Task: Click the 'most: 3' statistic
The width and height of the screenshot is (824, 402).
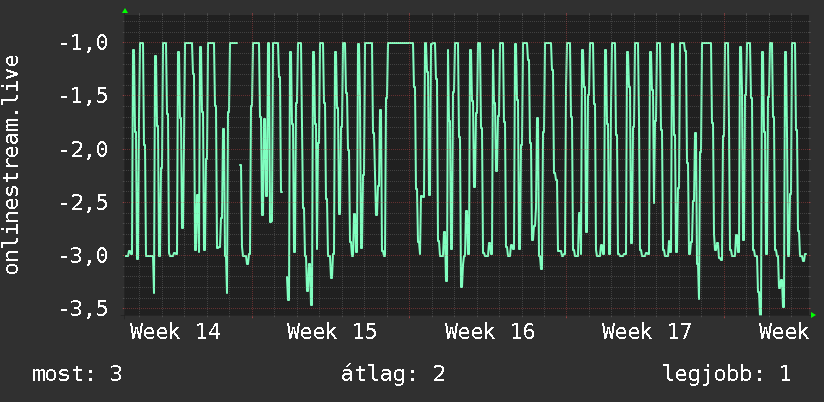Action: tap(77, 374)
